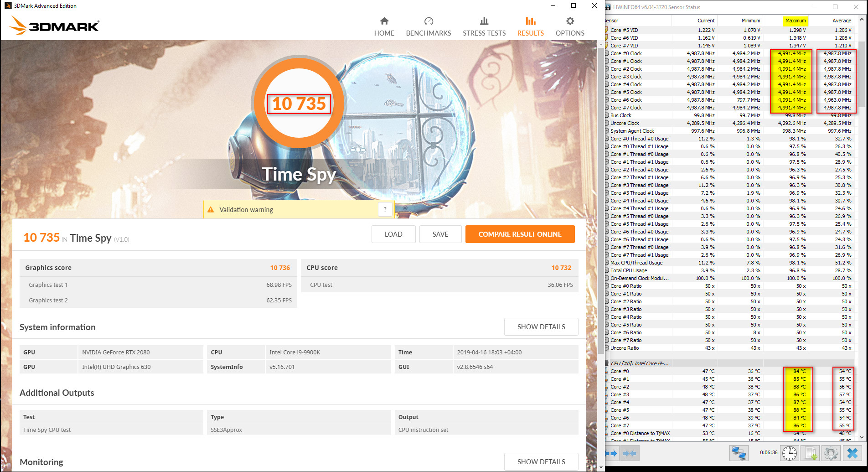This screenshot has width=868, height=472.
Task: Select the 'On-Demand Clock Modul...' row
Action: pyautogui.click(x=729, y=278)
